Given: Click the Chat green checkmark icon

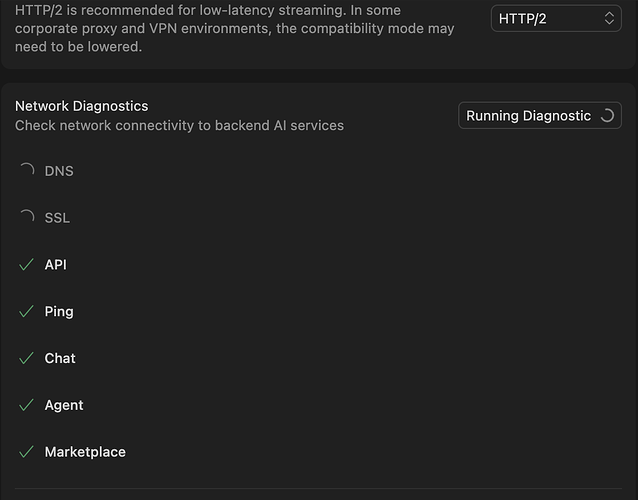Looking at the screenshot, I should (27, 359).
